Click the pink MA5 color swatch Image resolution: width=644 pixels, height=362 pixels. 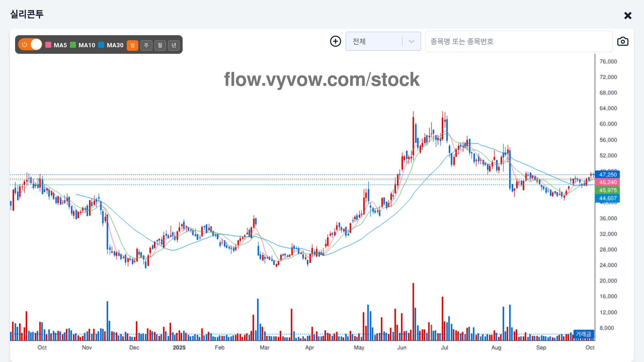point(48,45)
